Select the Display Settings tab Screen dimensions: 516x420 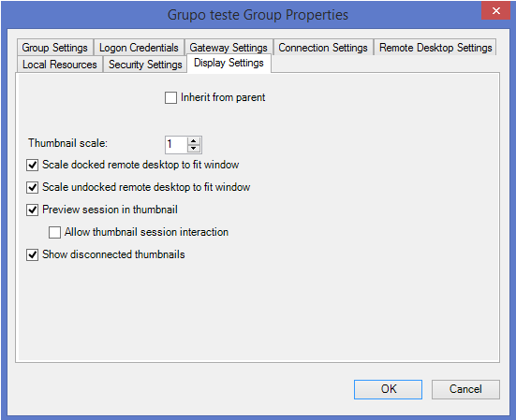(229, 63)
